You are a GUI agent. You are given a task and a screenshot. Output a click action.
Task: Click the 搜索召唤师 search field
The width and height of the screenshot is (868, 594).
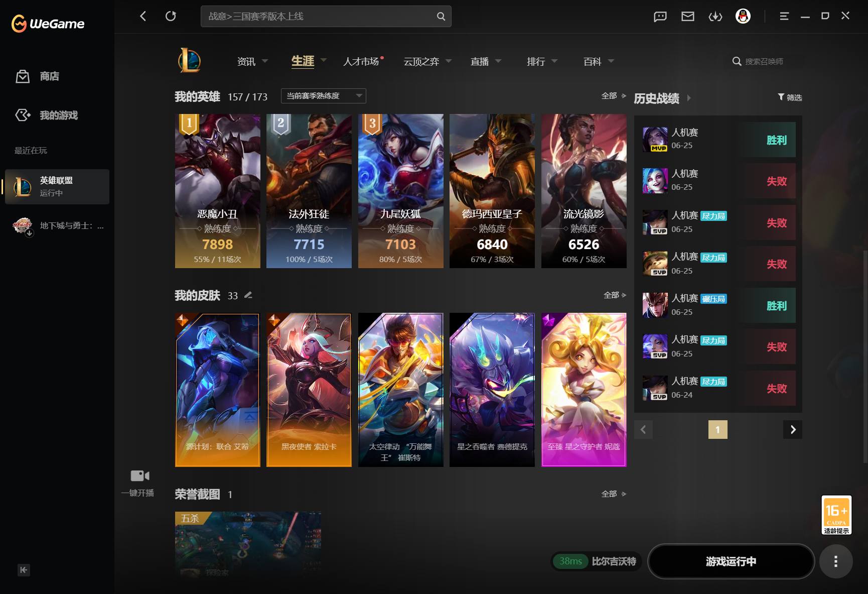click(x=764, y=61)
